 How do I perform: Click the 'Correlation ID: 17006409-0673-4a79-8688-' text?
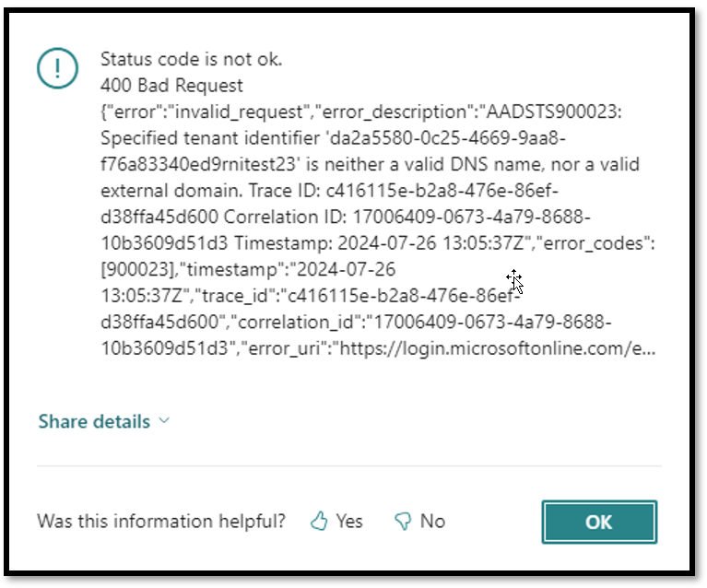(x=407, y=217)
